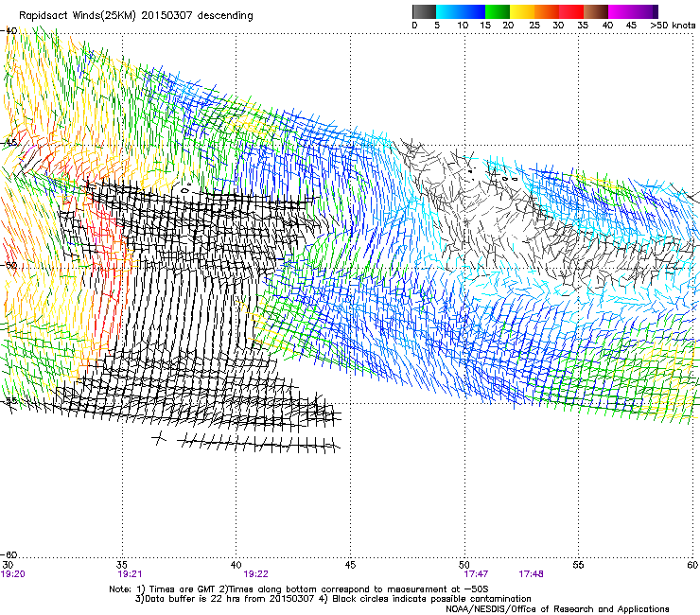700x615 pixels.
Task: Click the yellow 20-25 knots legend swatch
Action: [x=522, y=11]
